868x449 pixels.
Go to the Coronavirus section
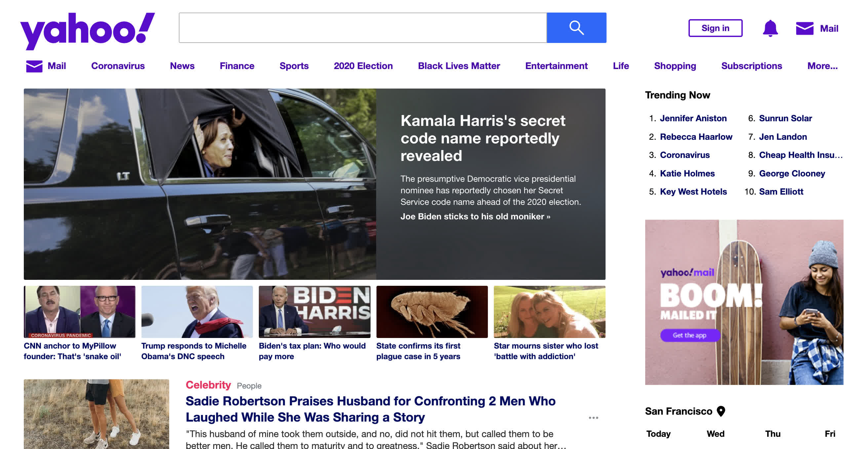(118, 66)
